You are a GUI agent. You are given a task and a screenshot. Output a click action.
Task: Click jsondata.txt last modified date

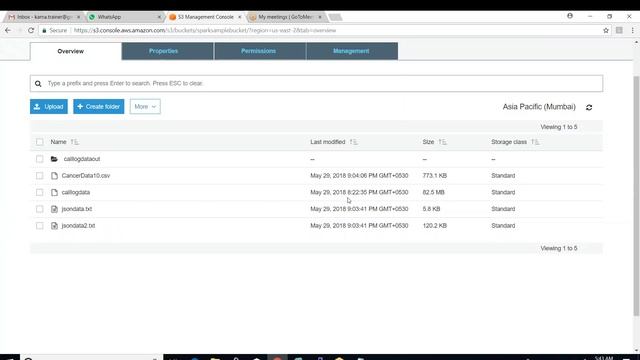(359, 209)
